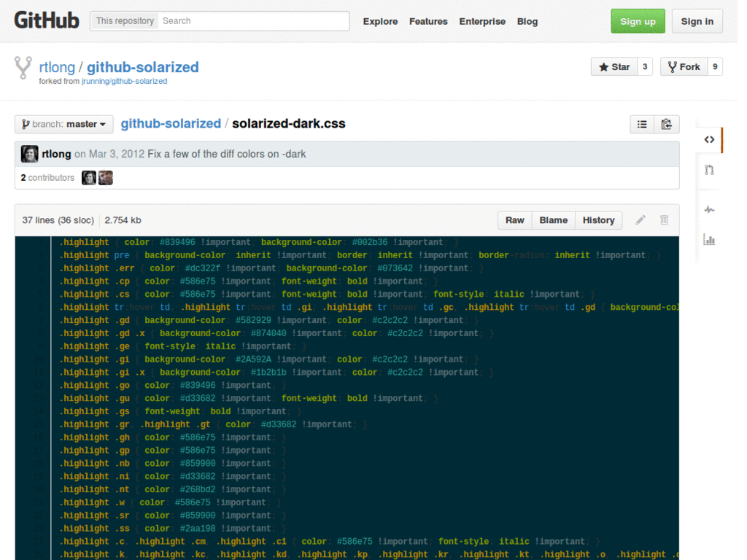This screenshot has height=560, width=747.
Task: Open rtlong's avatar in commit bar
Action: point(29,154)
